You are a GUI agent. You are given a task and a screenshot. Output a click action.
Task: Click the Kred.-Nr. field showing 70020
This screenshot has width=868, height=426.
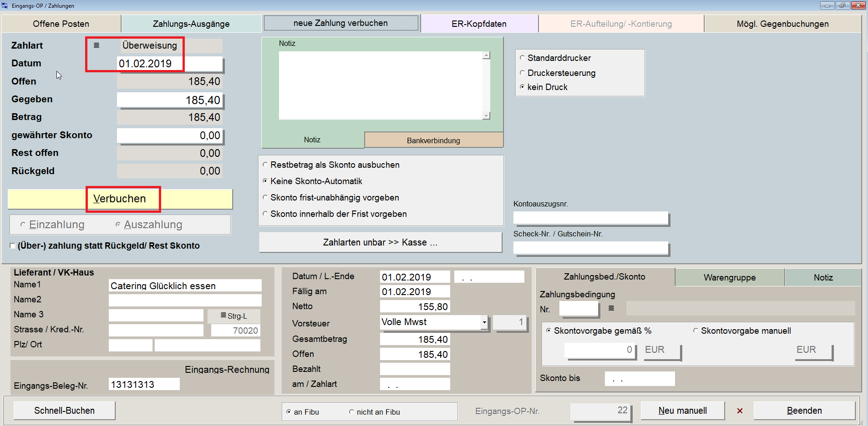(236, 331)
